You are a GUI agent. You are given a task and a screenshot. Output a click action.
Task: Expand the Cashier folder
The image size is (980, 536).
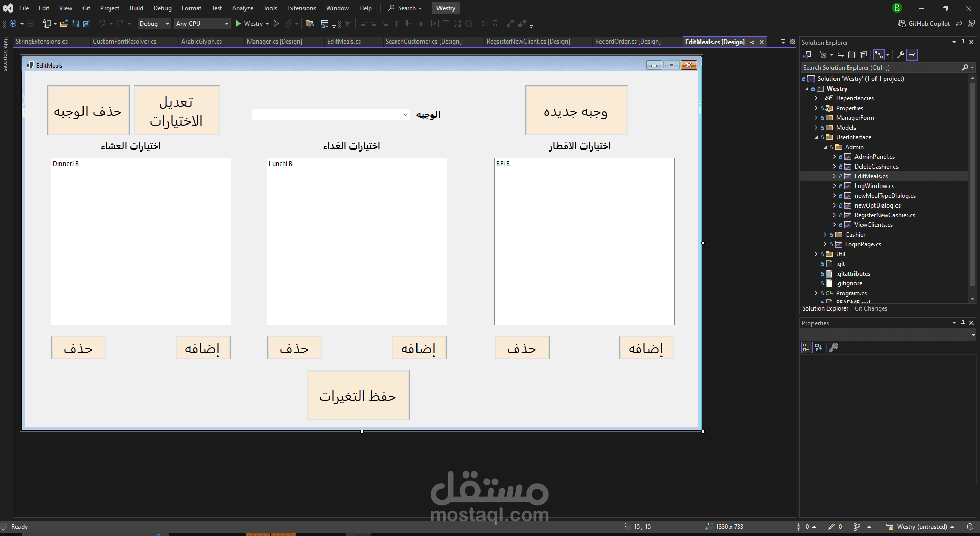coord(825,235)
